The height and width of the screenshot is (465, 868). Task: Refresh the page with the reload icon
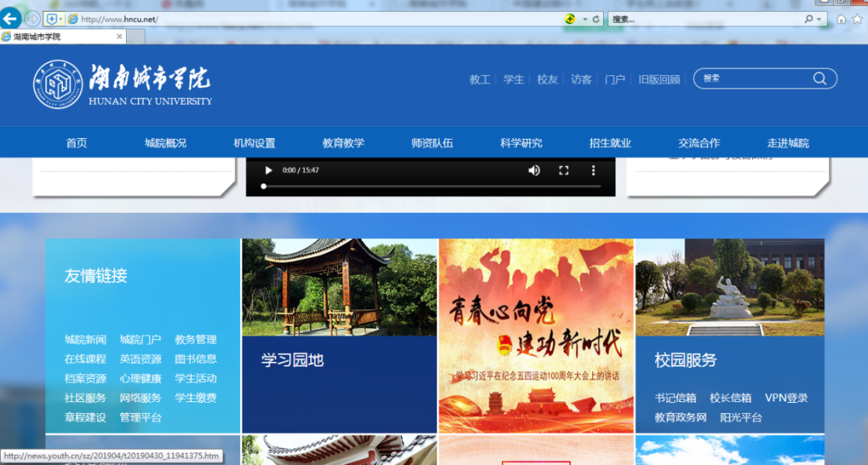[x=596, y=19]
